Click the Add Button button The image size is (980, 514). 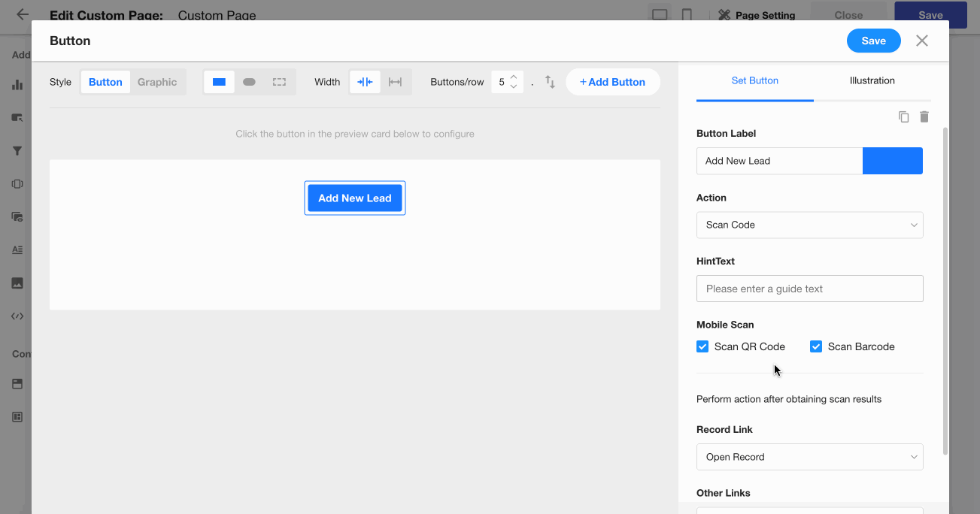[612, 82]
